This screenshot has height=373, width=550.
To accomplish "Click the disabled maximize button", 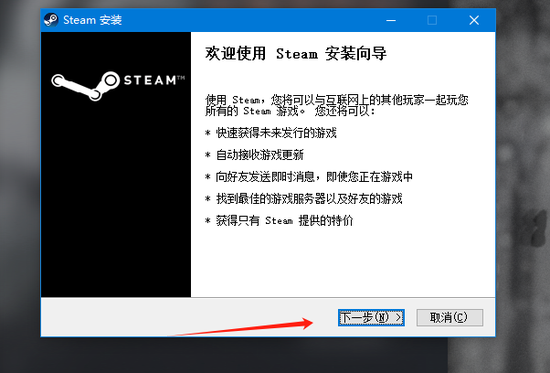I will (x=432, y=20).
